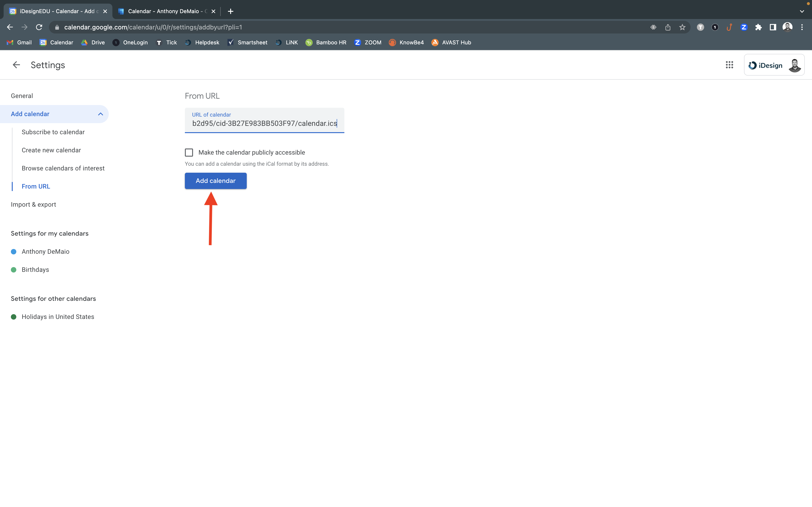Open Import & export settings

33,205
